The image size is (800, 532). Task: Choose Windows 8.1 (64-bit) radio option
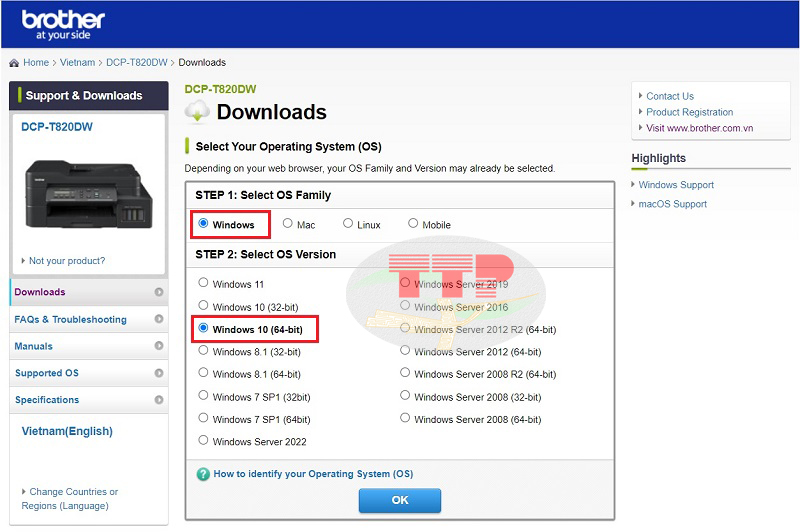coord(203,373)
